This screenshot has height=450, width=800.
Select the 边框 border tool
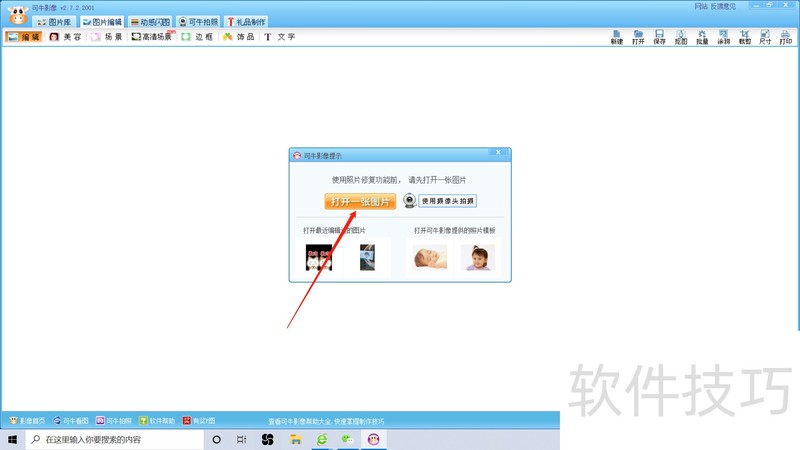[197, 37]
